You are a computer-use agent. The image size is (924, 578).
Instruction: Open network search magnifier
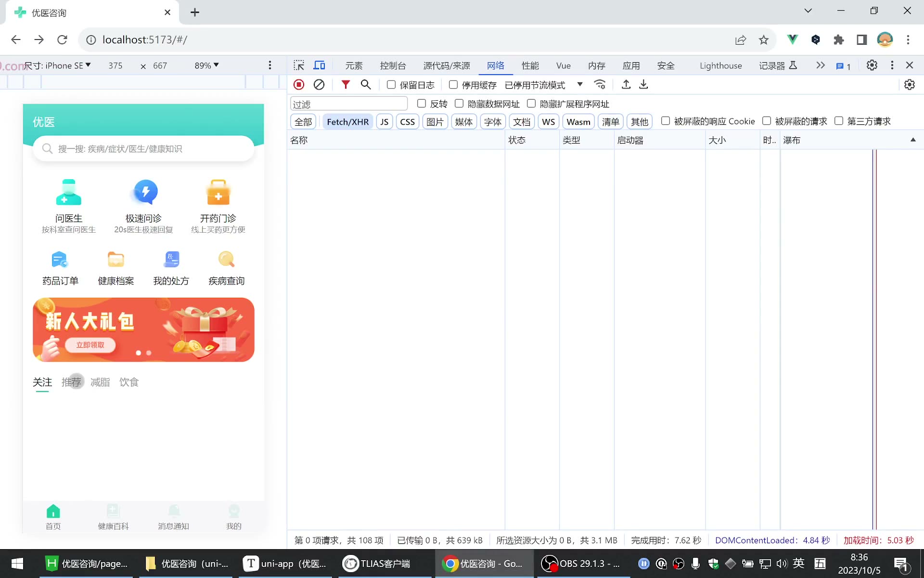(x=366, y=85)
